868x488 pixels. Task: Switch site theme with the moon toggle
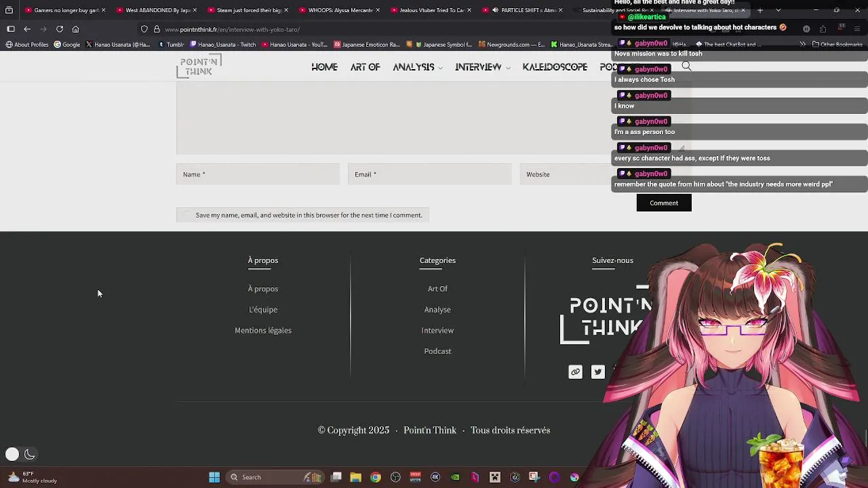tap(29, 455)
